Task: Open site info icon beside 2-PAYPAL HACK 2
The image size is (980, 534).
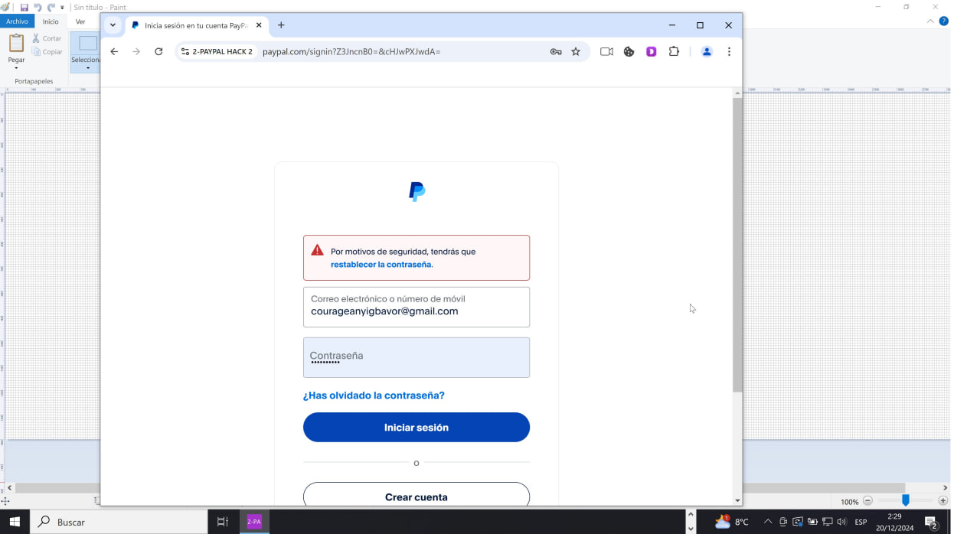Action: [185, 51]
